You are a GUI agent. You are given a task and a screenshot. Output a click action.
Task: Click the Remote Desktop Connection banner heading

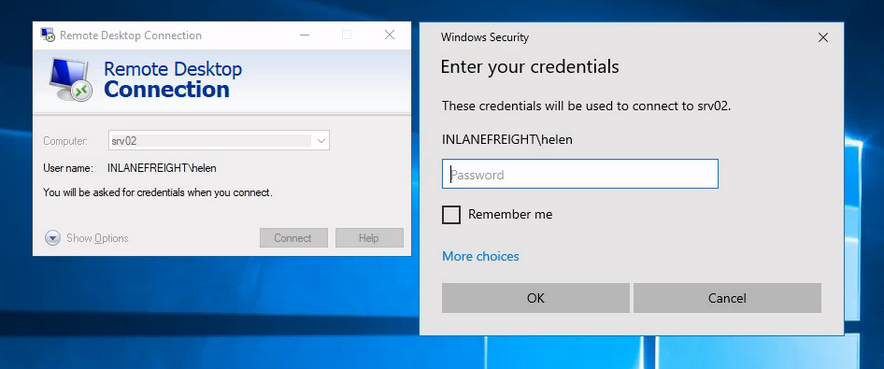(173, 79)
